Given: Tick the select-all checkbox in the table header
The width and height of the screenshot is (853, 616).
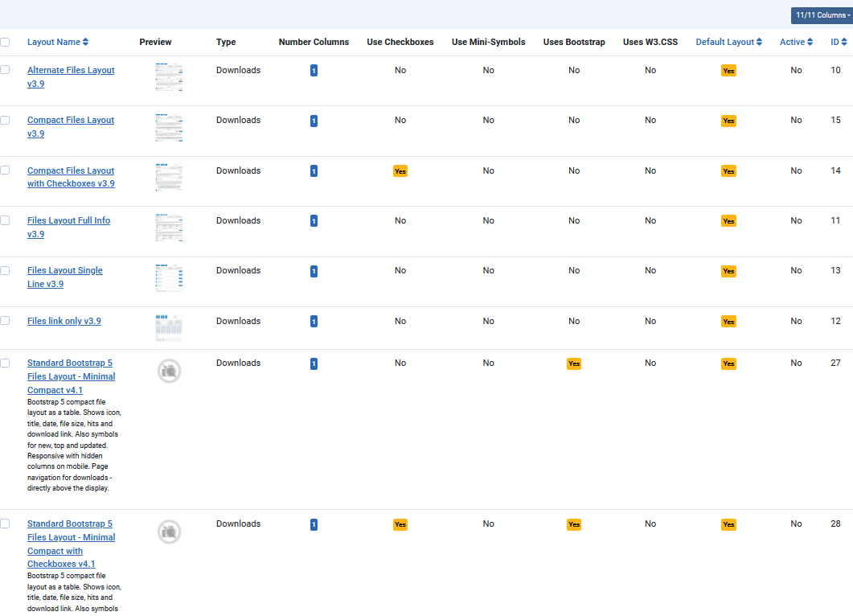Looking at the screenshot, I should click(x=5, y=42).
